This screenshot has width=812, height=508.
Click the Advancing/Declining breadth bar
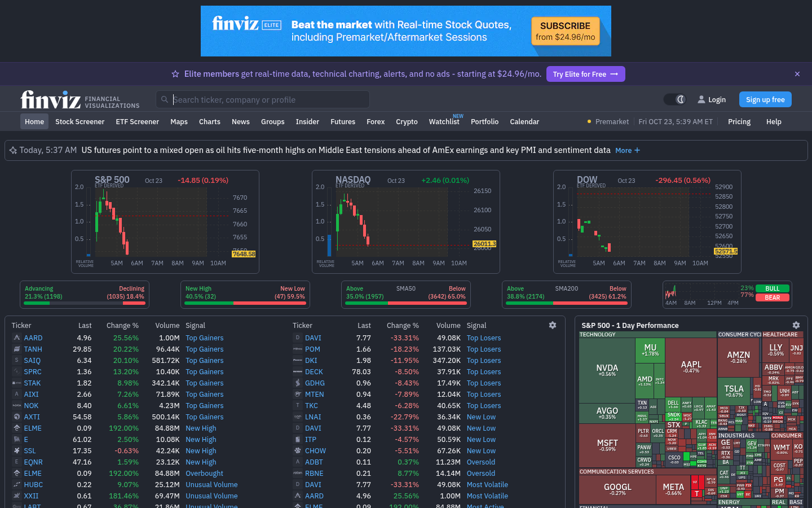85,303
